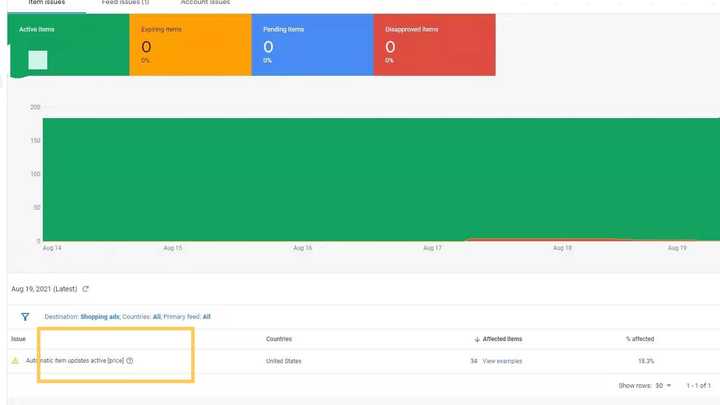Click the Aug 16 label on chart axis

[303, 248]
